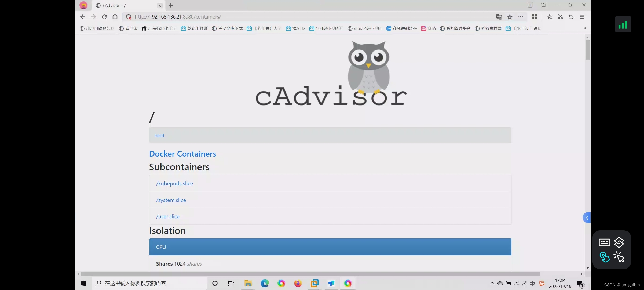The image size is (644, 290).
Task: Close the cAdvisor tab
Action: pos(160,6)
